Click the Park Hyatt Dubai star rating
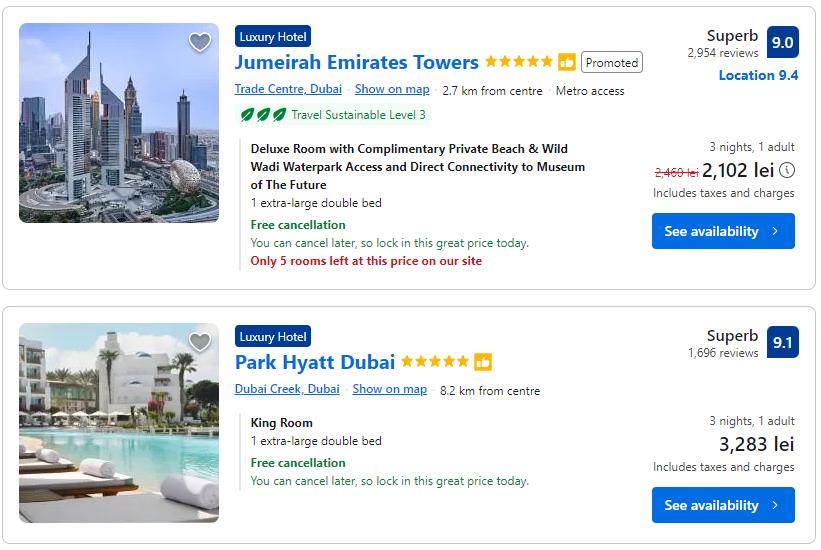This screenshot has width=821, height=550. click(434, 362)
